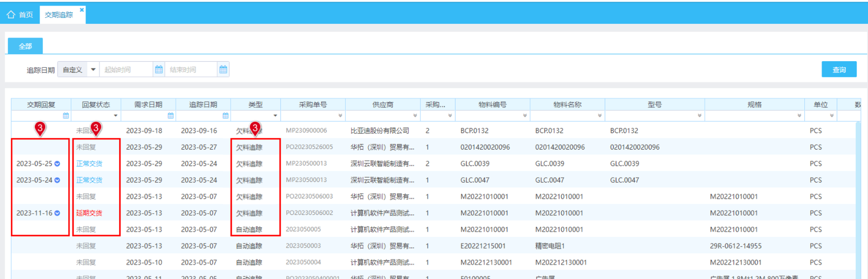This screenshot has height=279, width=868.
Task: Click 正常交货 status in GLC.0039 row
Action: click(x=89, y=163)
